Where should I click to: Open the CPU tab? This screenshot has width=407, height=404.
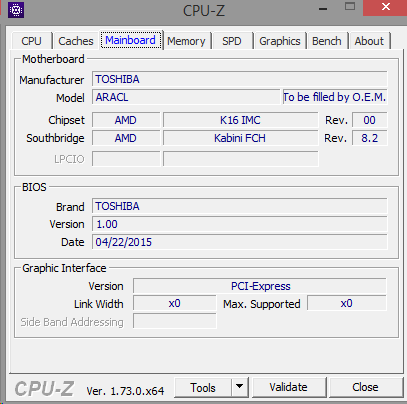click(31, 41)
